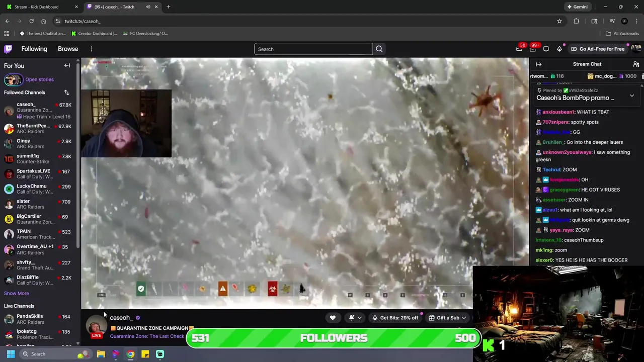Click Chrome icon in taskbar
This screenshot has width=644, height=362.
tap(130, 354)
